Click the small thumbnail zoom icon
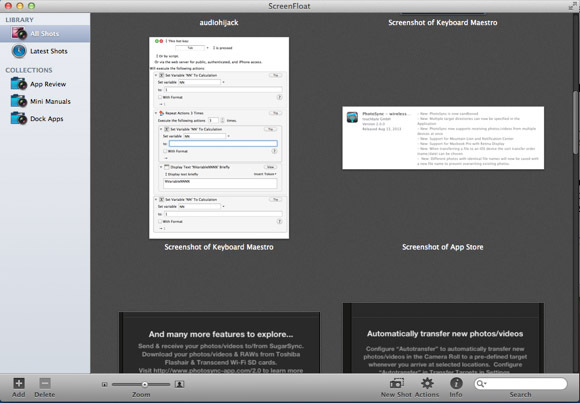580x403 pixels. (105, 384)
